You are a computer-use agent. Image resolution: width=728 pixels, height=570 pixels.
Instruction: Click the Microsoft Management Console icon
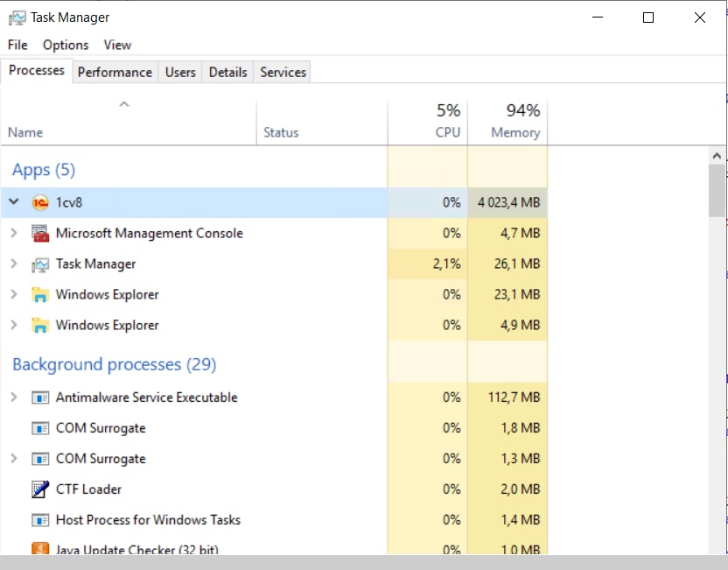click(40, 234)
